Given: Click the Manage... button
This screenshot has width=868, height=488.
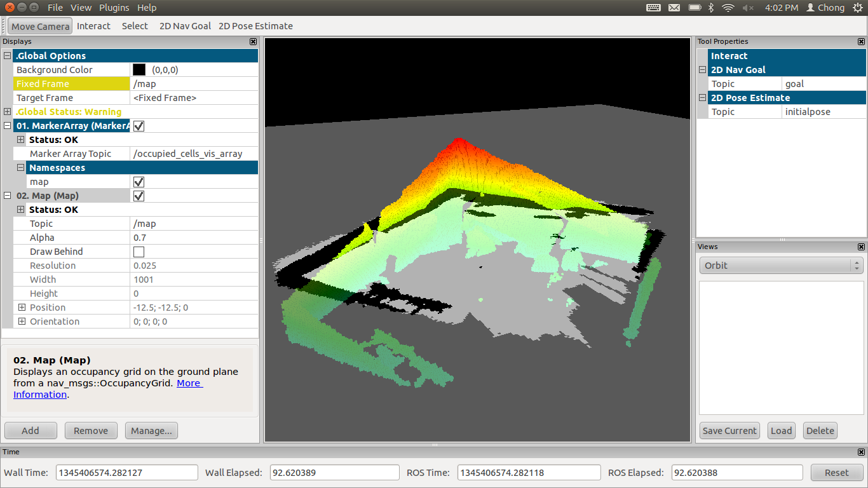Looking at the screenshot, I should (151, 430).
